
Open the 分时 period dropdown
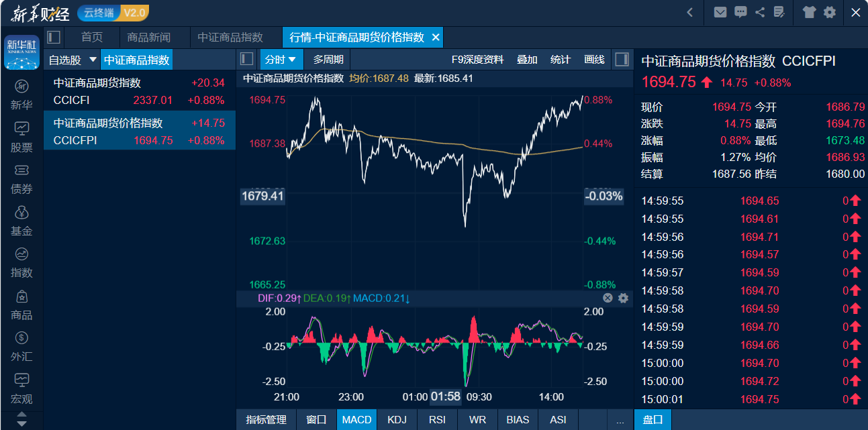tap(281, 60)
